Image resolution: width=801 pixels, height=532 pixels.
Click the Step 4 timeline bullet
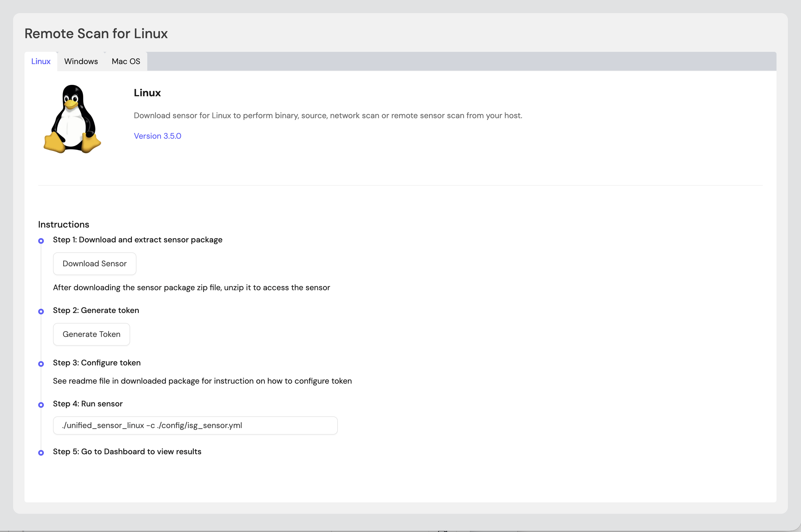(41, 405)
